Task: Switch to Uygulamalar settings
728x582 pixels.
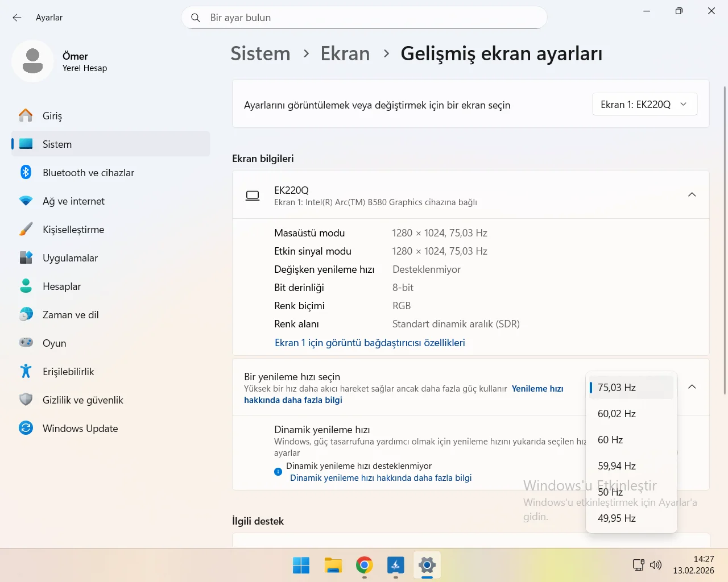Action: [x=111, y=257]
